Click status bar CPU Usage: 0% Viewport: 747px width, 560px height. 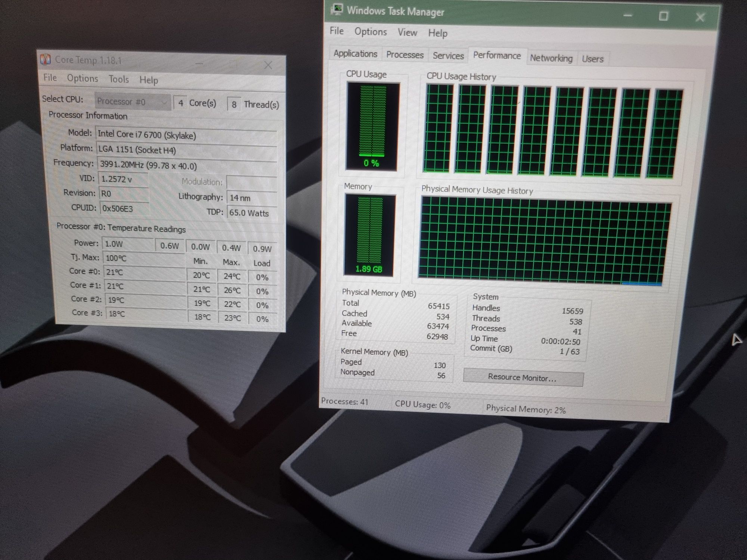(423, 405)
